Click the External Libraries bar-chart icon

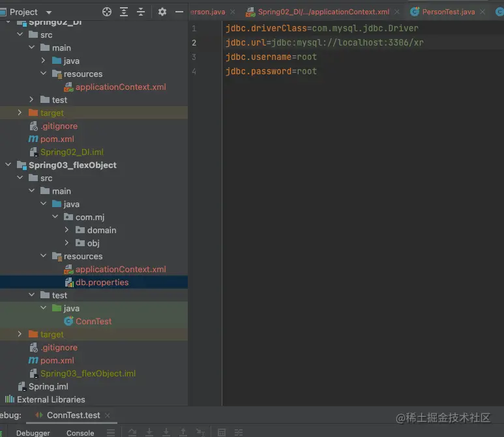coord(10,399)
